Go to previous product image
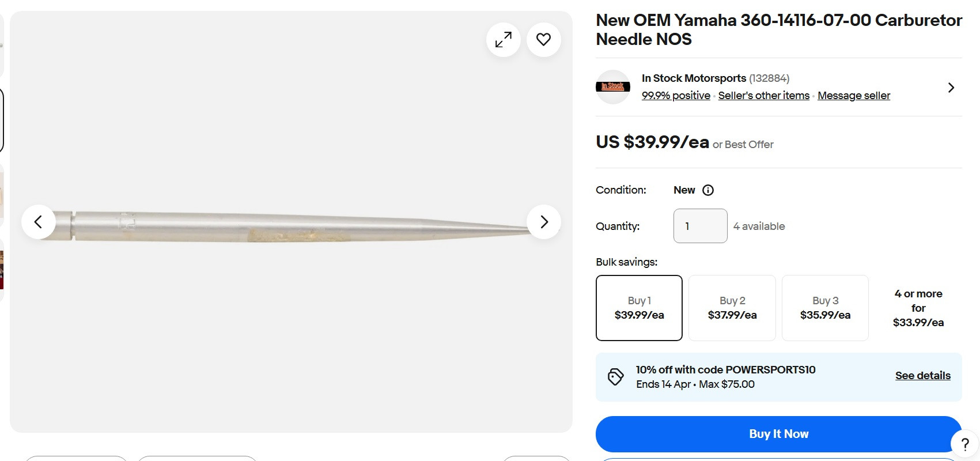980x461 pixels. tap(39, 222)
